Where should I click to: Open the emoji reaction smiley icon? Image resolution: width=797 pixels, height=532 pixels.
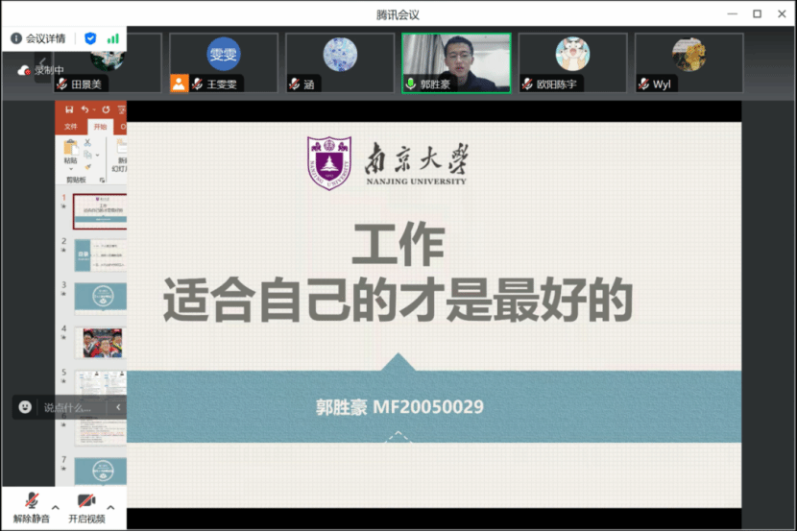(25, 407)
